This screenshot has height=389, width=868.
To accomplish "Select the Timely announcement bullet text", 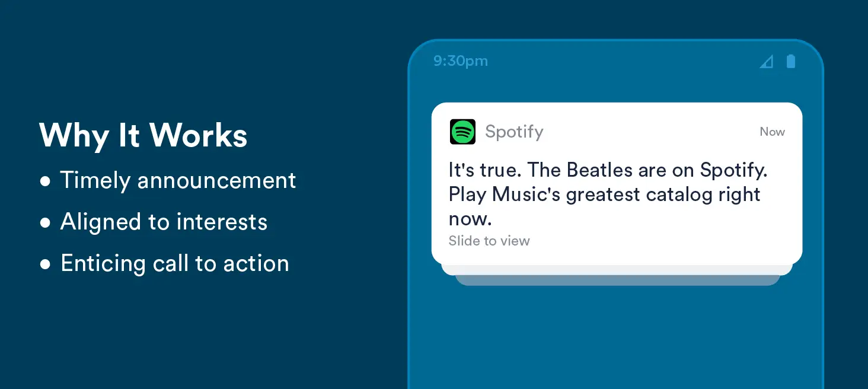I will [x=178, y=180].
